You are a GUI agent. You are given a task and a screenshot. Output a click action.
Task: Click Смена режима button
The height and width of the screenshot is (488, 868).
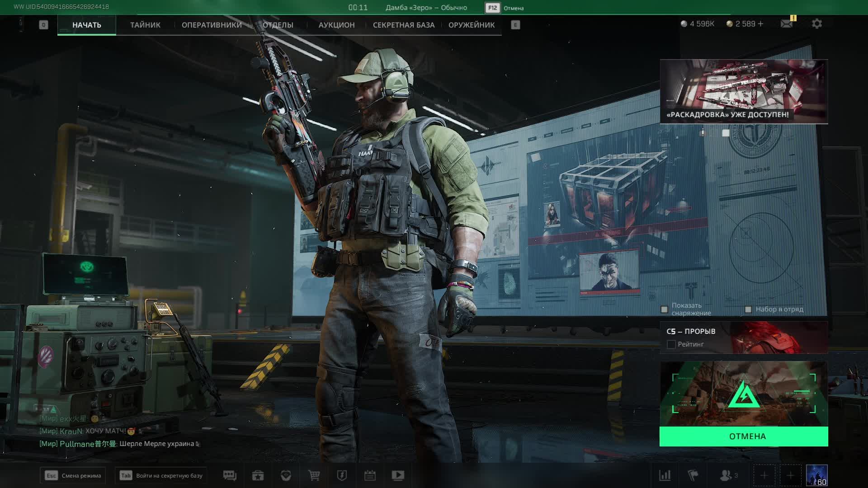[73, 475]
